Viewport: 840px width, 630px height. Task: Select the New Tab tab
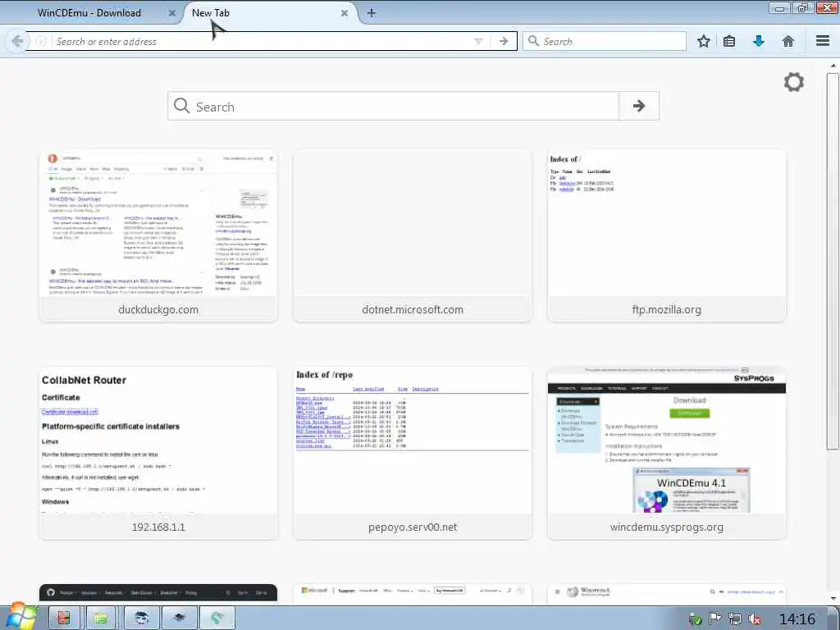(x=211, y=13)
